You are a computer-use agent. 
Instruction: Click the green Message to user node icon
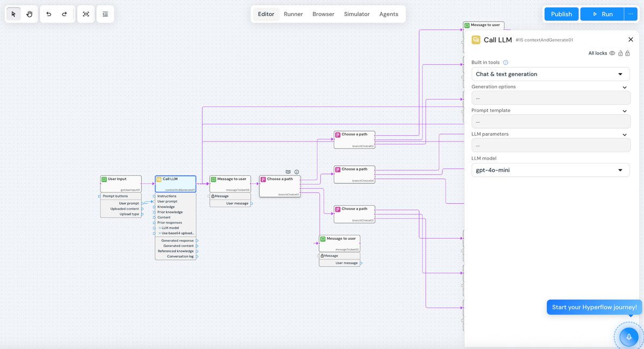[213, 179]
